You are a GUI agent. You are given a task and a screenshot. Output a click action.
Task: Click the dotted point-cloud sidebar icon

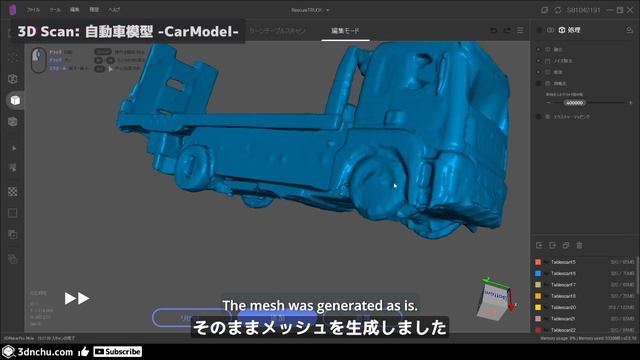coord(13,58)
